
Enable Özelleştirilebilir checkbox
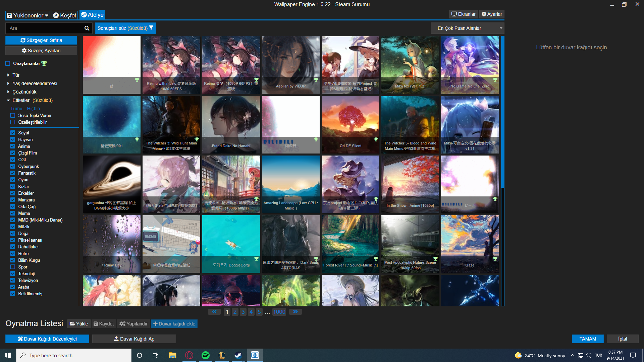pyautogui.click(x=13, y=122)
